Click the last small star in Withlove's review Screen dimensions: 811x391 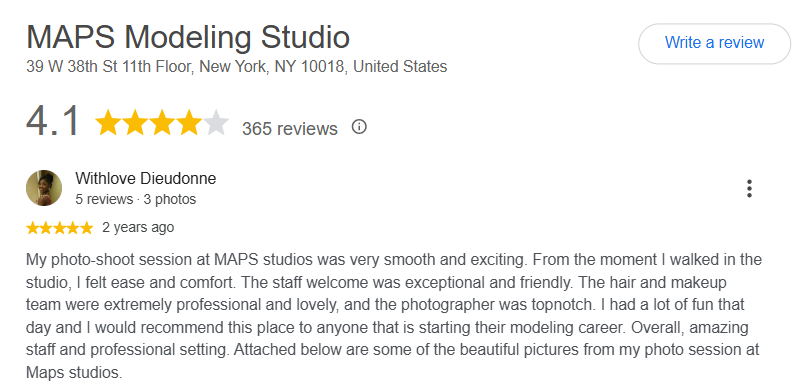click(86, 228)
